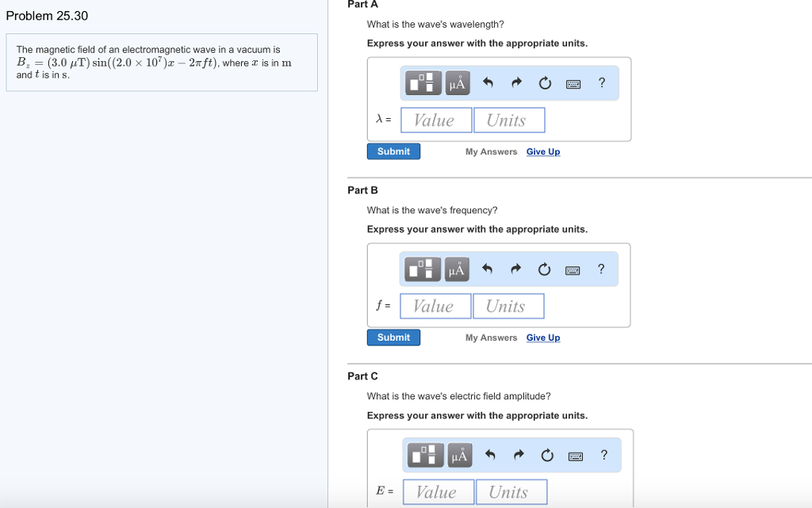Submit the Part A wavelength answer
This screenshot has height=508, width=812.
point(393,151)
